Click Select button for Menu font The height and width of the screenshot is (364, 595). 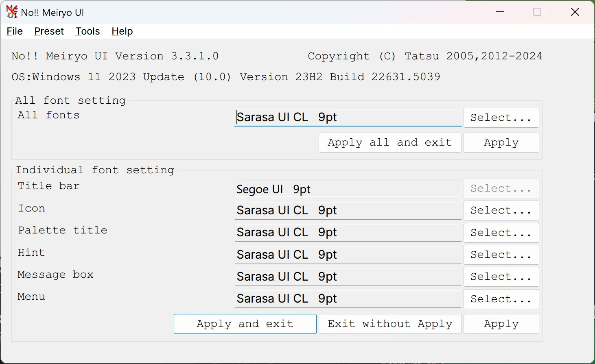(x=501, y=299)
